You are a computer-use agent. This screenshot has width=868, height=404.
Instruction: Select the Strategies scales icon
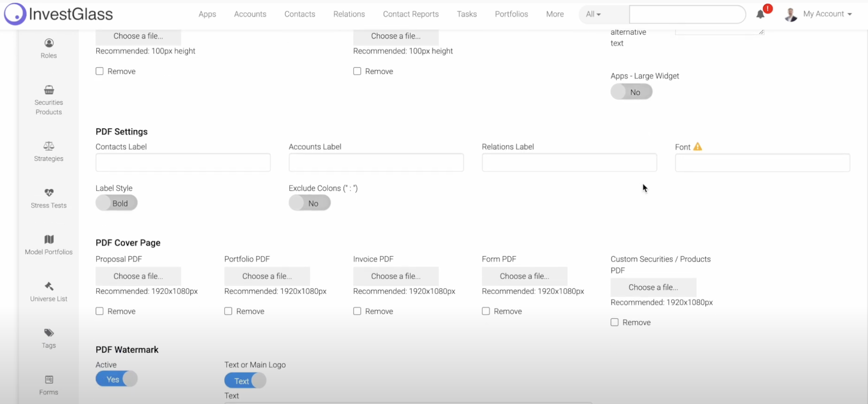pyautogui.click(x=49, y=146)
